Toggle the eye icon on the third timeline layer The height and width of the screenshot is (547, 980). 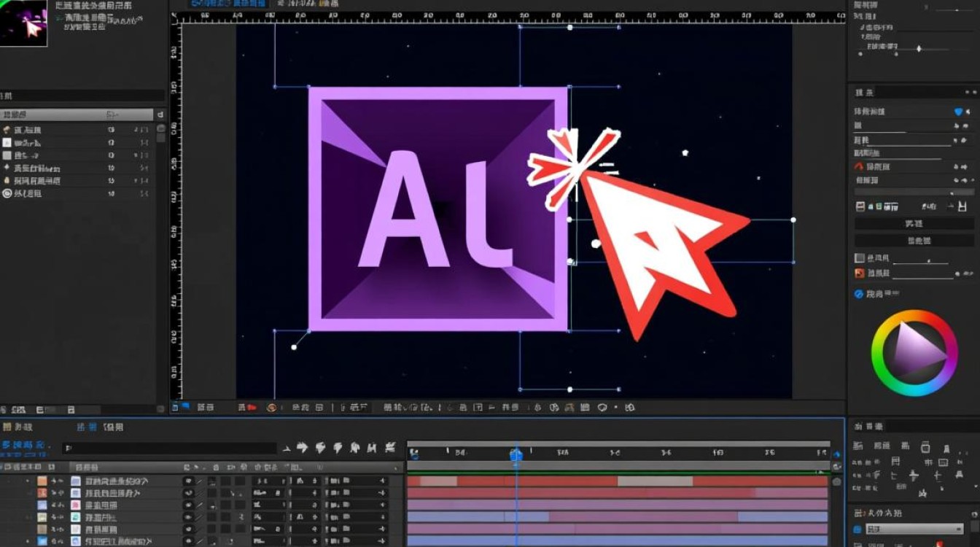tap(188, 505)
